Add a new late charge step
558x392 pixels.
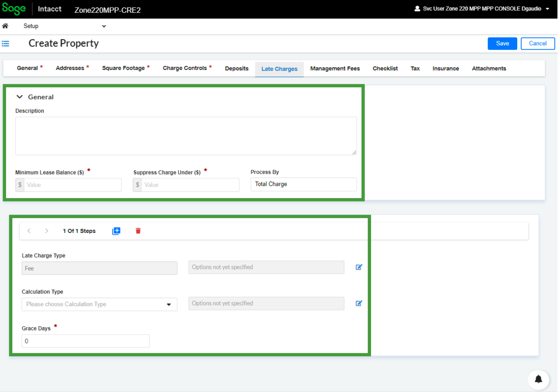pyautogui.click(x=116, y=231)
